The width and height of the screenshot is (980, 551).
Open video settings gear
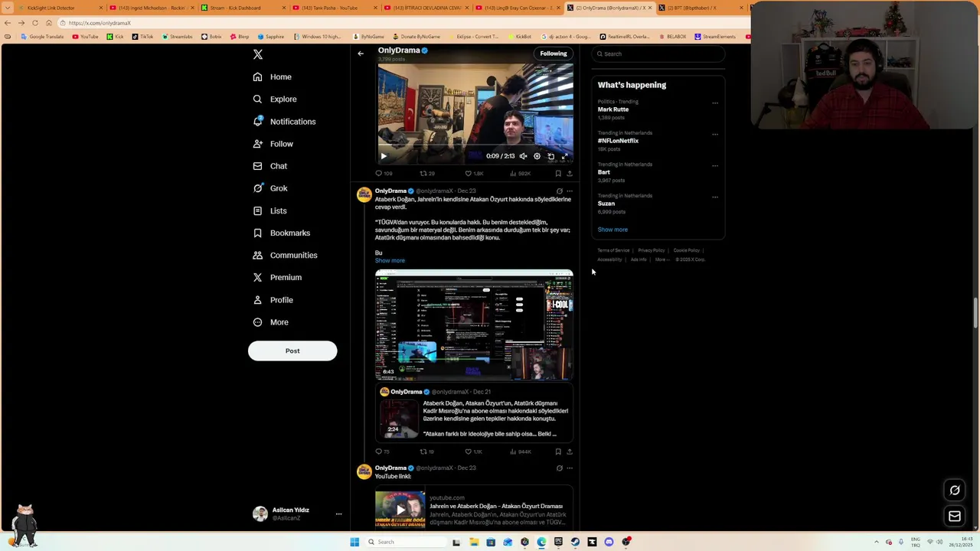tap(537, 156)
